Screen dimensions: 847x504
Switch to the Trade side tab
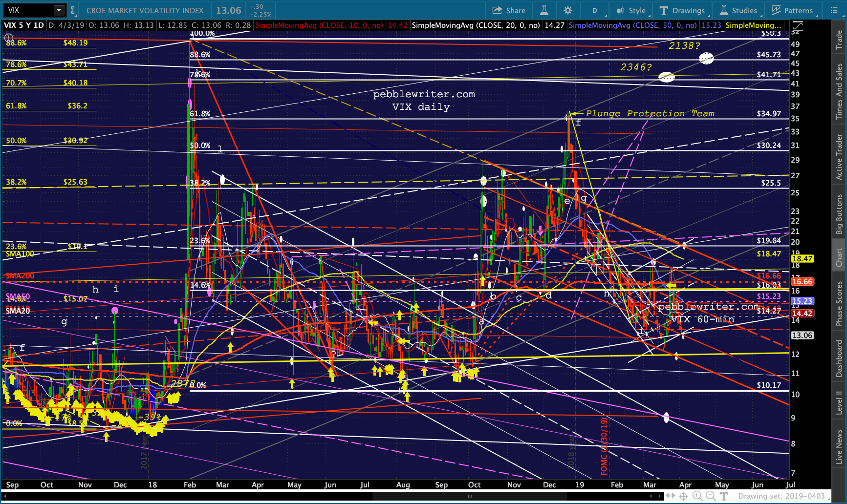tap(839, 40)
